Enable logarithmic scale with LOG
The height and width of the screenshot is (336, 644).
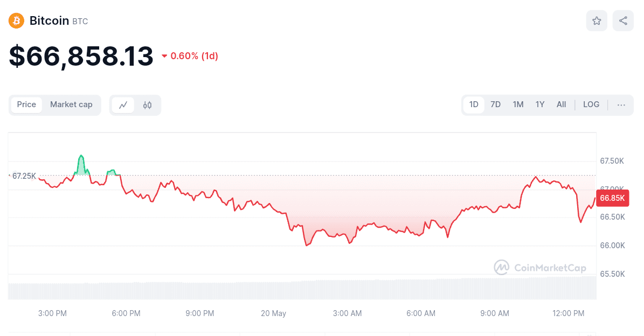point(591,104)
